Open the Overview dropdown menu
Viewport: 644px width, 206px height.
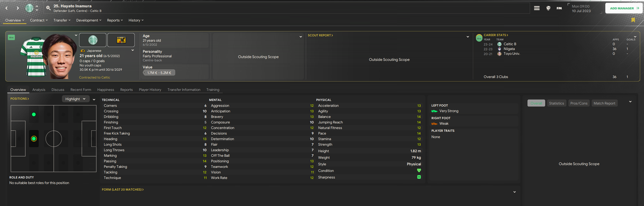15,20
